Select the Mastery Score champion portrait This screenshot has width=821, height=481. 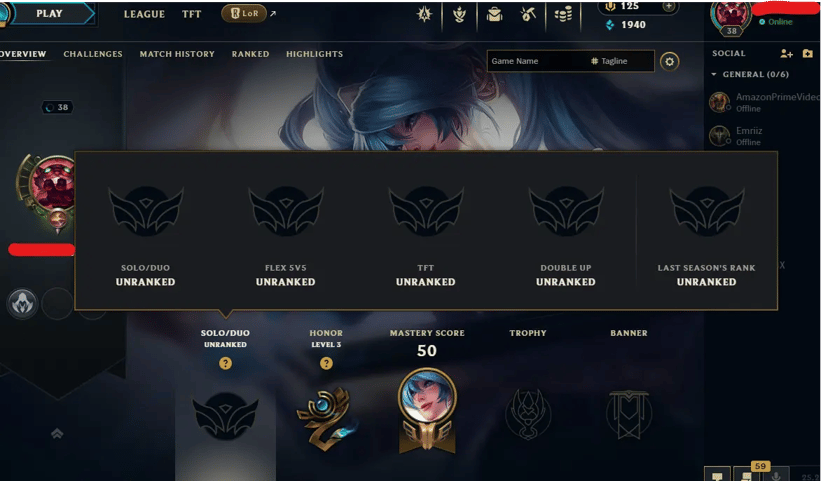tap(427, 395)
